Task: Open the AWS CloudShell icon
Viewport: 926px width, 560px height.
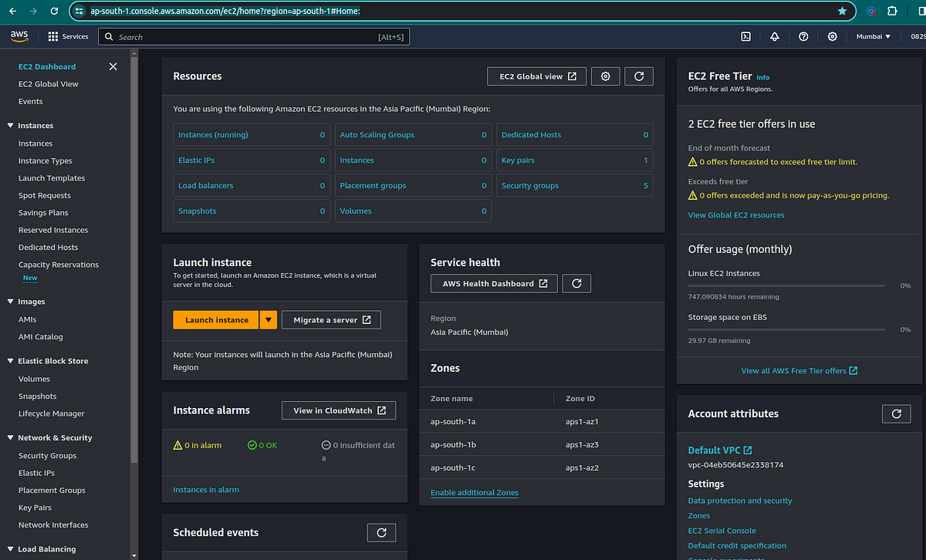Action: click(x=746, y=36)
